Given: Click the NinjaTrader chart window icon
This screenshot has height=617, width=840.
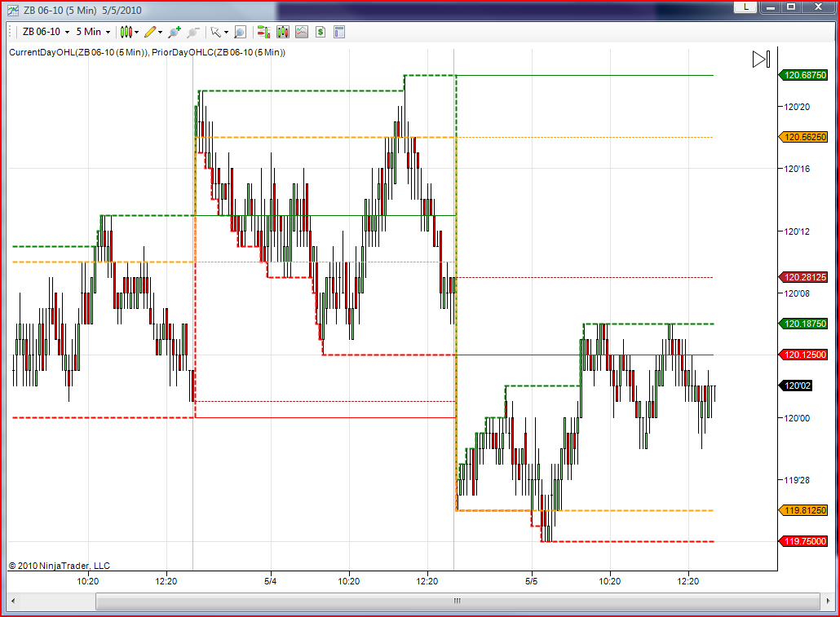Looking at the screenshot, I should pyautogui.click(x=13, y=10).
